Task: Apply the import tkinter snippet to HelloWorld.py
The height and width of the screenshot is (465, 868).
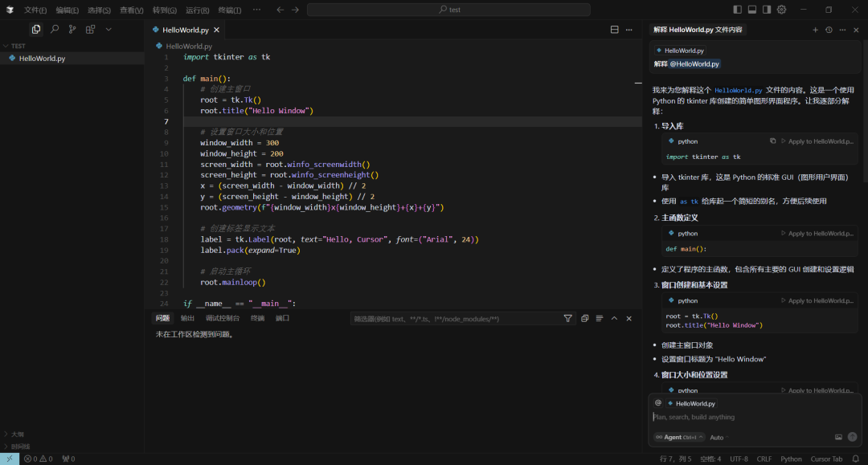Action: tap(817, 141)
